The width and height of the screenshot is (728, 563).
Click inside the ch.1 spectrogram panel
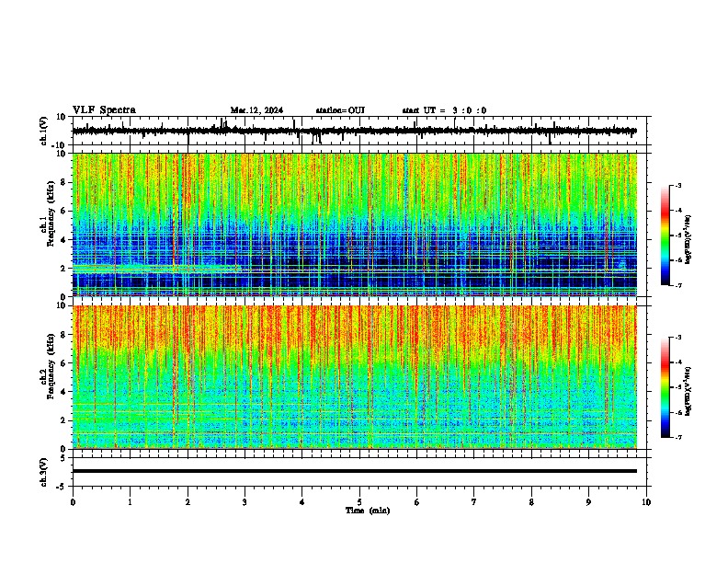355,224
